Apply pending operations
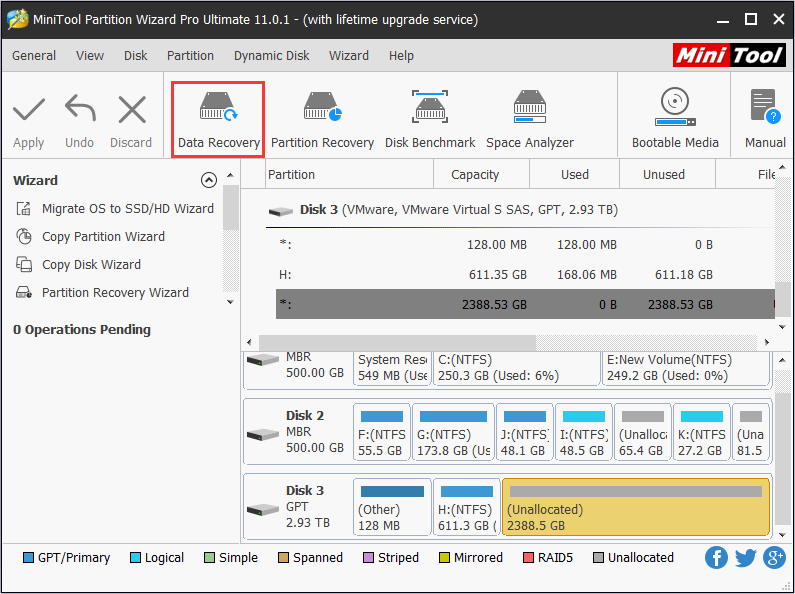Viewport: 795px width, 594px height. pos(28,122)
